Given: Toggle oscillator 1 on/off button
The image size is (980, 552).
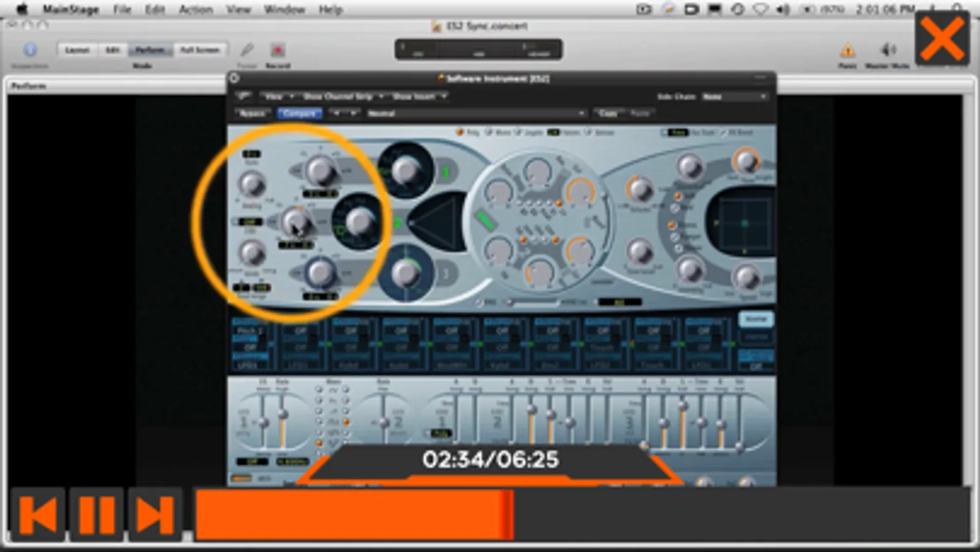Looking at the screenshot, I should [446, 172].
